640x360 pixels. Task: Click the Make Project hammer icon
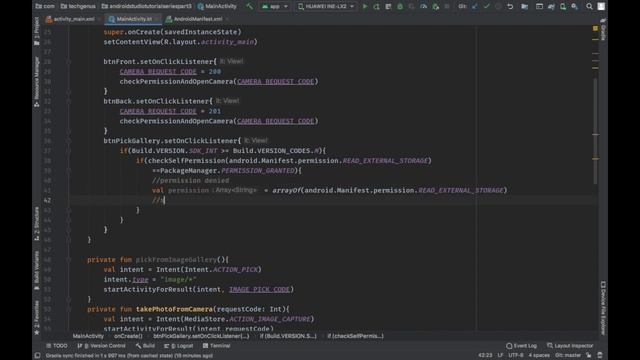click(x=249, y=6)
